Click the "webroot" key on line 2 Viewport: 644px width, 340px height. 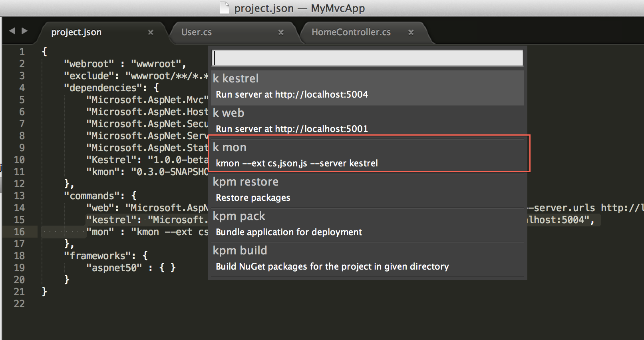point(89,64)
